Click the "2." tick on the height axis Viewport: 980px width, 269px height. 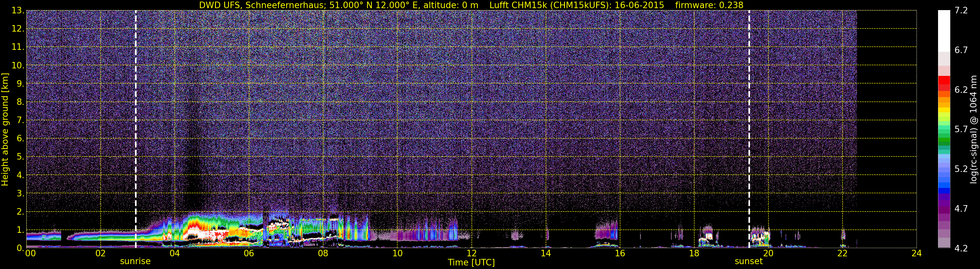[20, 212]
